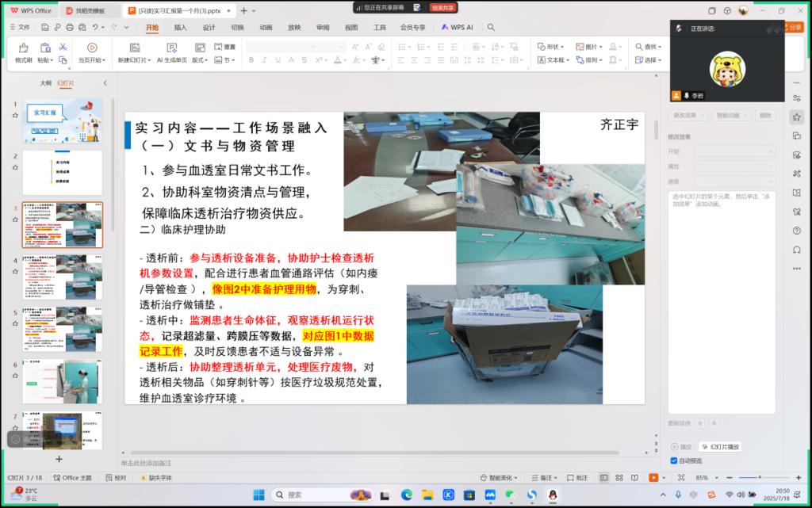Viewport: 812px width, 508px height.
Task: Start slideshow with 当页开始 icon
Action: pos(92,48)
